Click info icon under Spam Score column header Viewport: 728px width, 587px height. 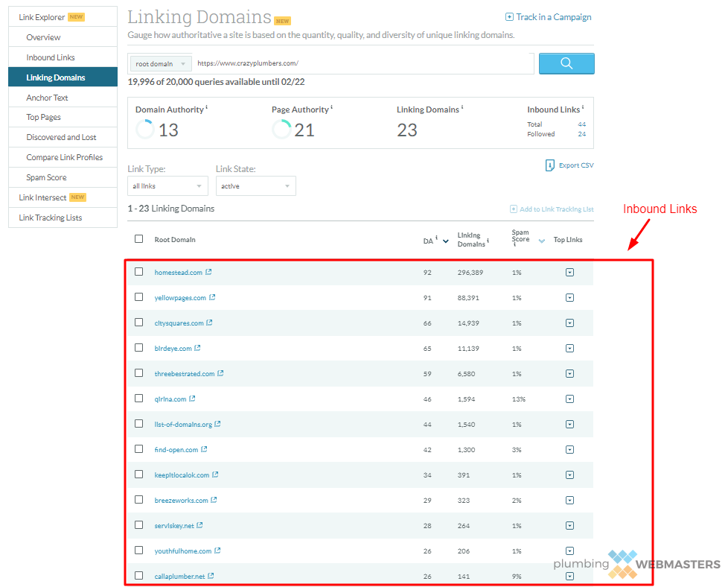(x=514, y=244)
